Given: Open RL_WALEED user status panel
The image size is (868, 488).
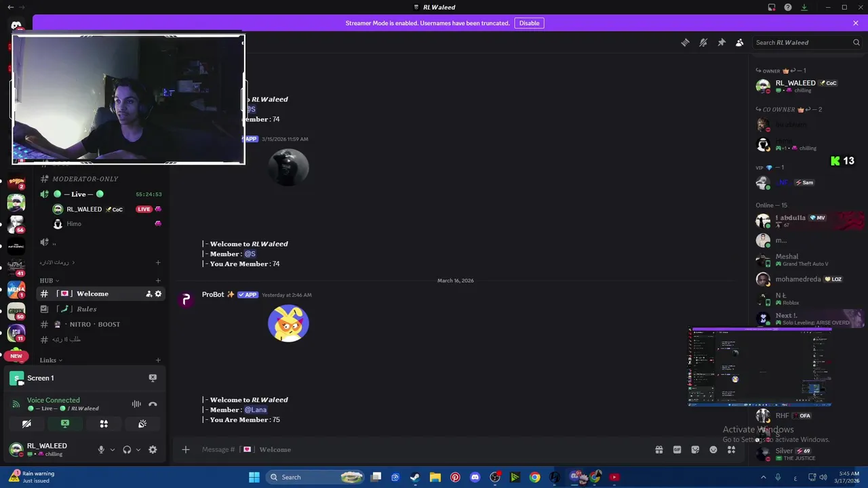Looking at the screenshot, I should pos(47,449).
